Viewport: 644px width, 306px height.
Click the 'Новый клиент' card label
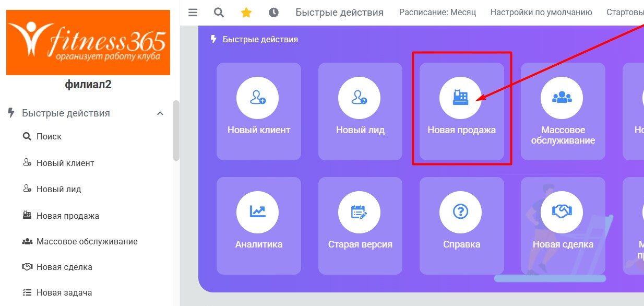(x=259, y=130)
